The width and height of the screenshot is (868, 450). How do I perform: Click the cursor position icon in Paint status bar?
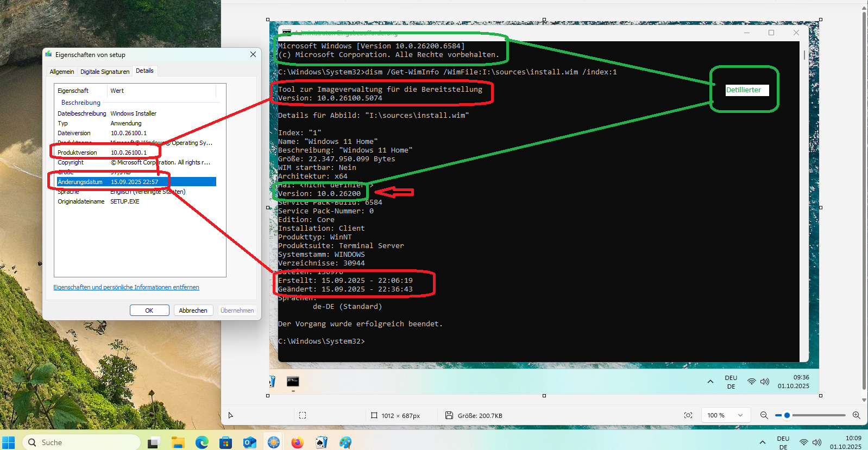[x=231, y=415]
